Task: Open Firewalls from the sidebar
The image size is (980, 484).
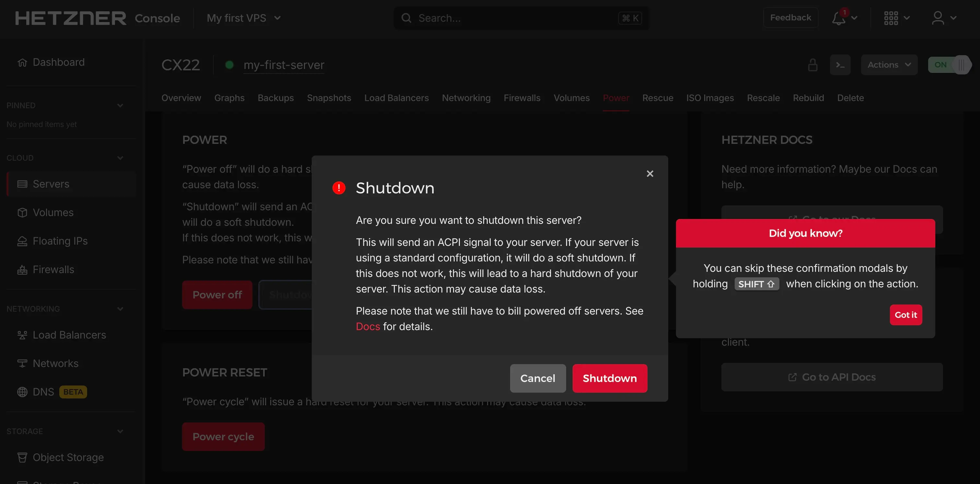Action: point(53,269)
